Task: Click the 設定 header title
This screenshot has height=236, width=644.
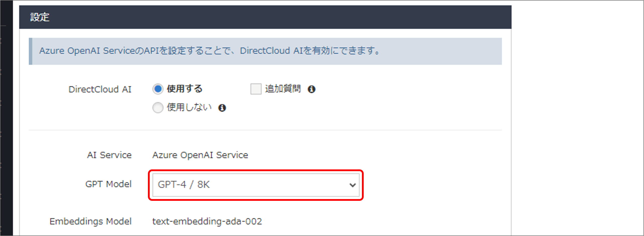Action: (x=39, y=17)
